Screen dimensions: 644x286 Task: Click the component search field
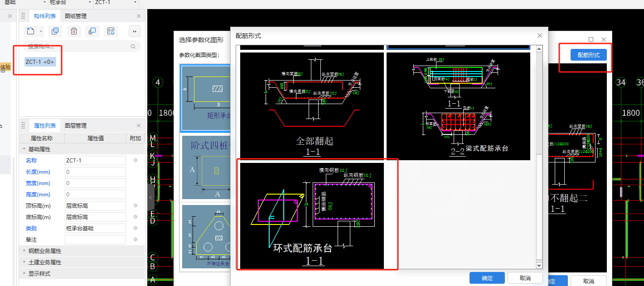pyautogui.click(x=82, y=46)
